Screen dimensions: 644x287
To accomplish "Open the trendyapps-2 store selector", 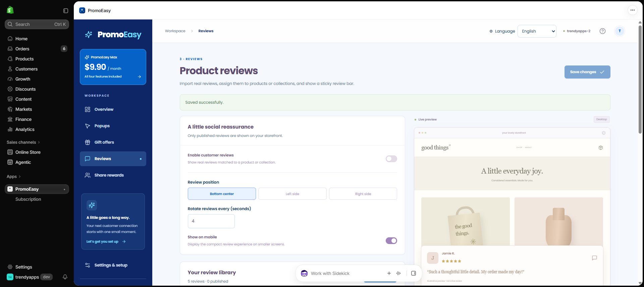I will 577,31.
